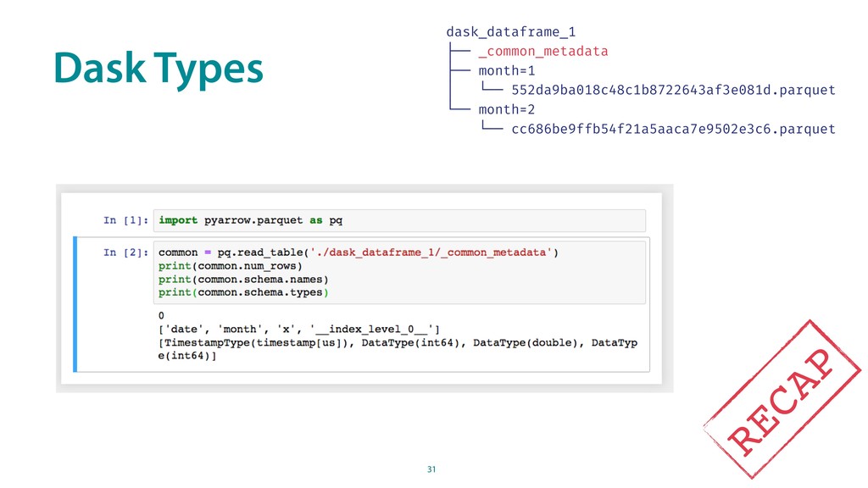Click the 552da9ba018c48c1b8722643af3e081d.parquet file
868x488 pixels.
(x=673, y=90)
